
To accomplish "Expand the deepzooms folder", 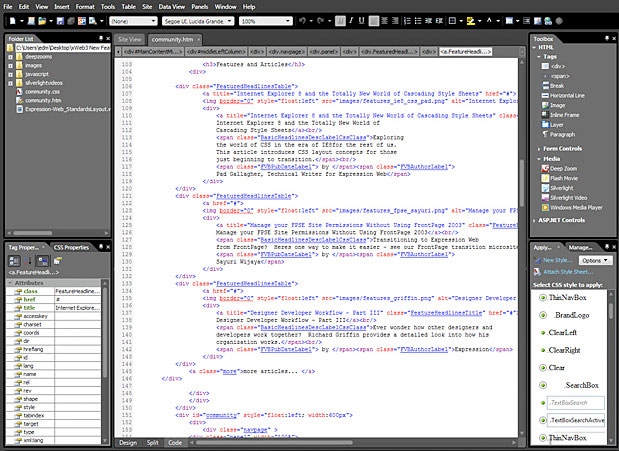I will pos(9,58).
